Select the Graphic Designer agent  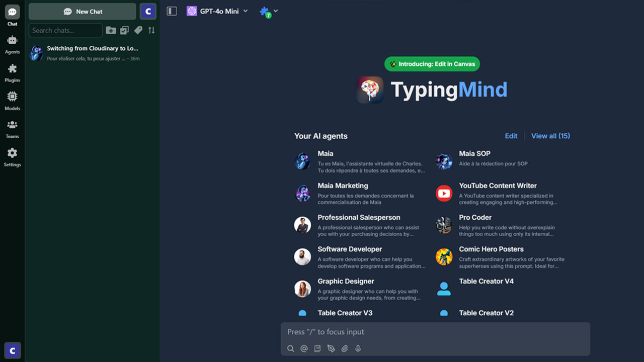(x=360, y=289)
